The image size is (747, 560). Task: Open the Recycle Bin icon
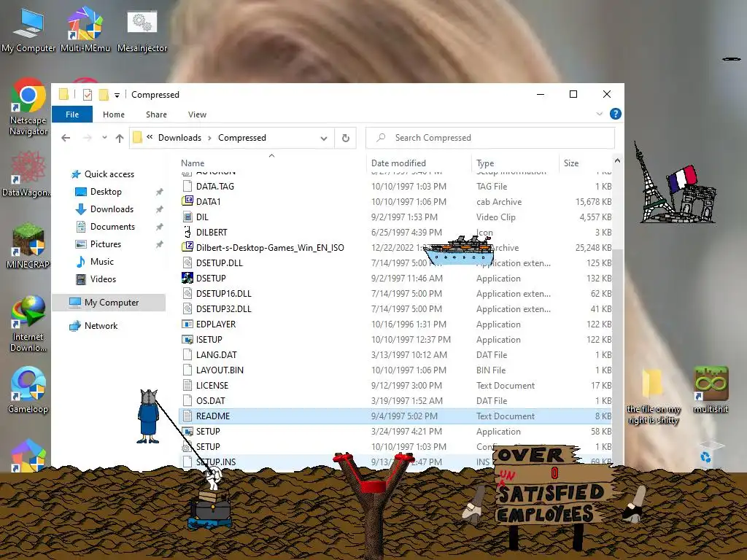tap(707, 454)
